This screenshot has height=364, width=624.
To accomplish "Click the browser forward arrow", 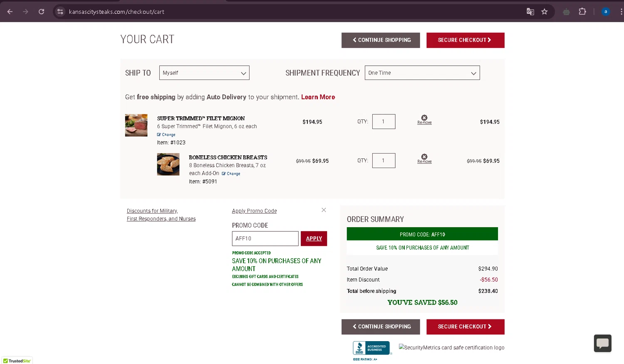I will tap(26, 12).
